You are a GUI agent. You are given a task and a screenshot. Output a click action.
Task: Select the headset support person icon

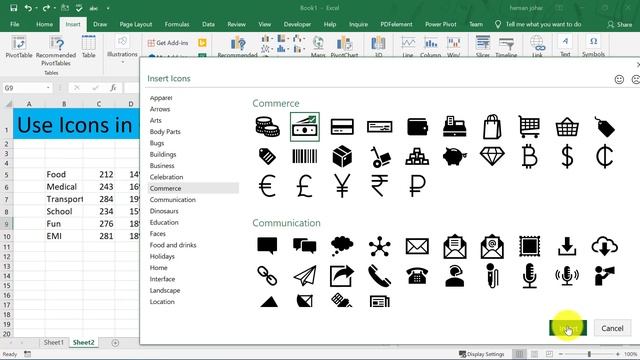455,276
